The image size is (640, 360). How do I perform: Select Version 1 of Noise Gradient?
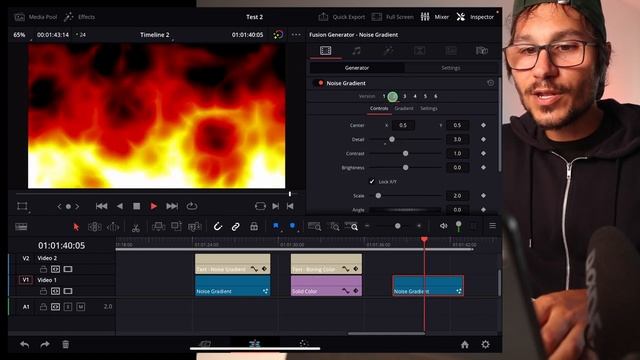[384, 96]
